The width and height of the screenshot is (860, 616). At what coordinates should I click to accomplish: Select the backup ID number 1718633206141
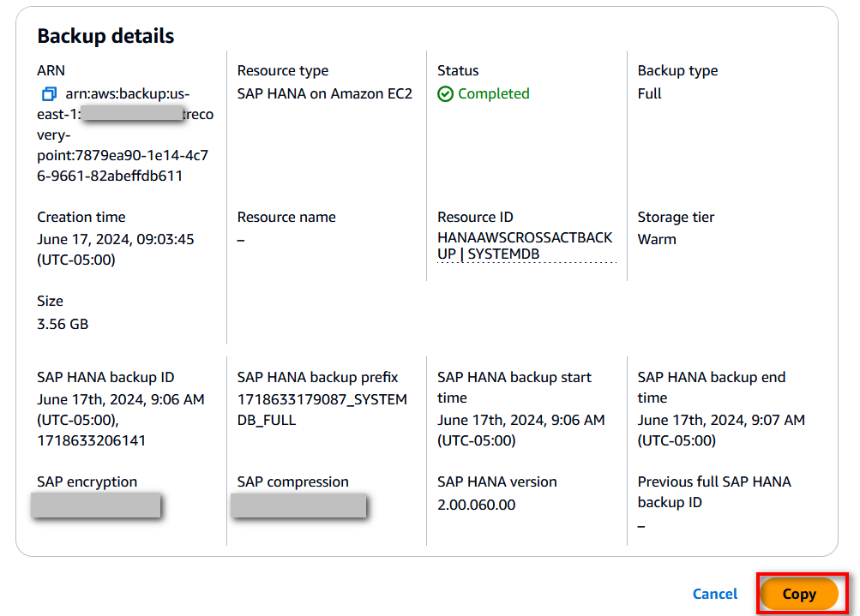(x=91, y=440)
